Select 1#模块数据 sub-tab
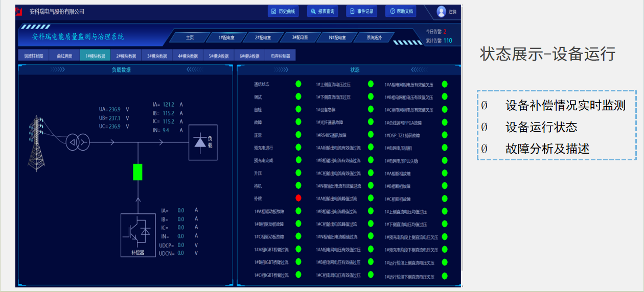Viewport: 644px width, 292px height. [x=95, y=56]
